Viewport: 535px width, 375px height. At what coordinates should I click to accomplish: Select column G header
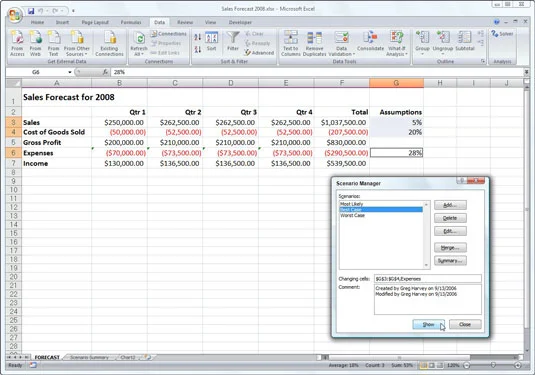point(396,83)
